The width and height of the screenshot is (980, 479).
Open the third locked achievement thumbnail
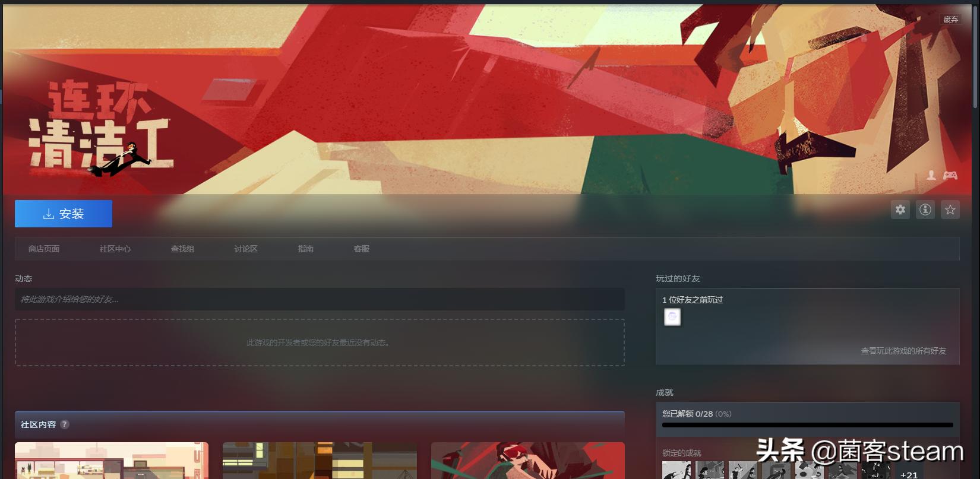(743, 470)
